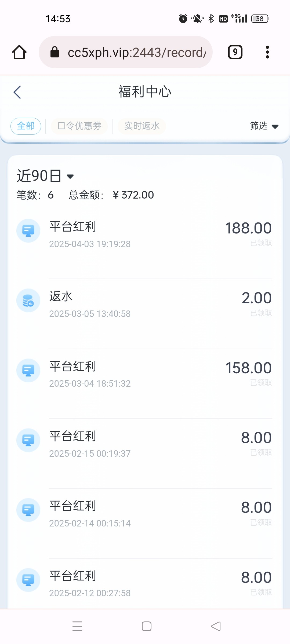Tap the icon beside the 188.00 平台红利 record

click(x=28, y=231)
